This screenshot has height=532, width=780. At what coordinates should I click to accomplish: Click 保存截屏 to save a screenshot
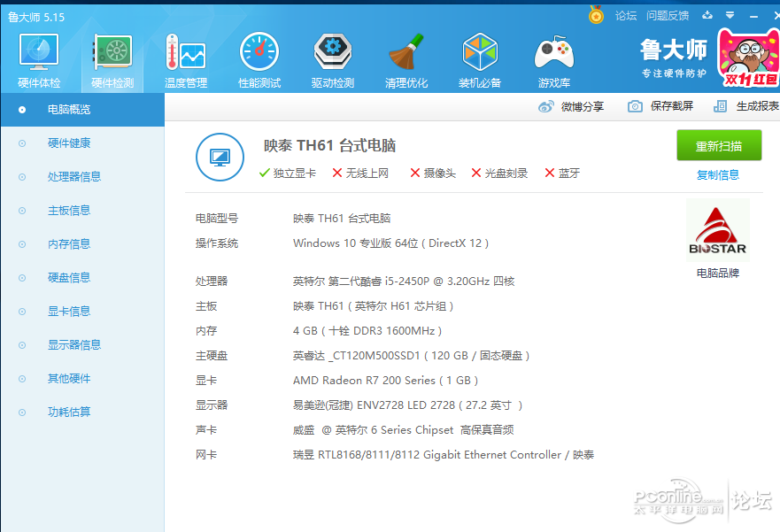660,106
